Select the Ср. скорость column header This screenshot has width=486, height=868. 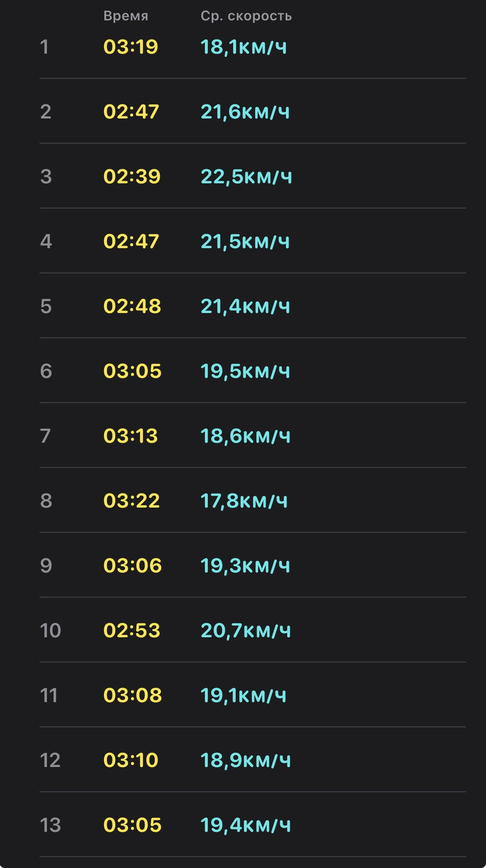tap(246, 17)
